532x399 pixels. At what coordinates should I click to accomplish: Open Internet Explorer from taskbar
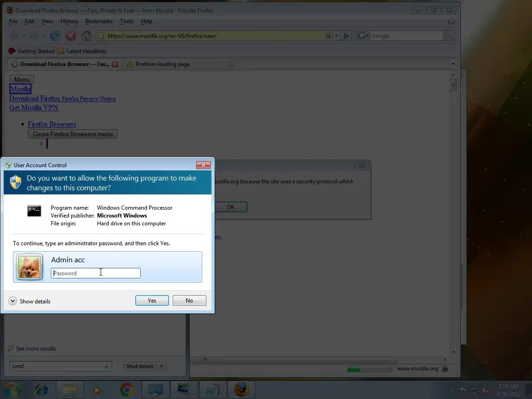[42, 390]
